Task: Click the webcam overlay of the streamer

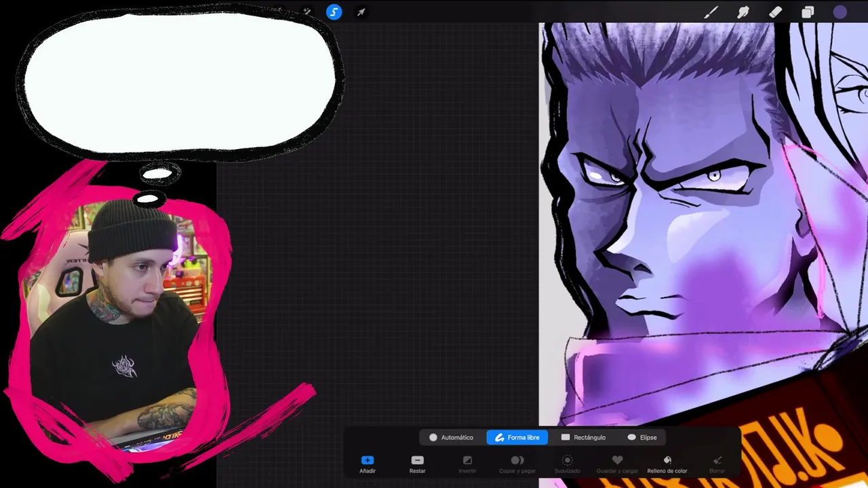Action: coord(120,325)
